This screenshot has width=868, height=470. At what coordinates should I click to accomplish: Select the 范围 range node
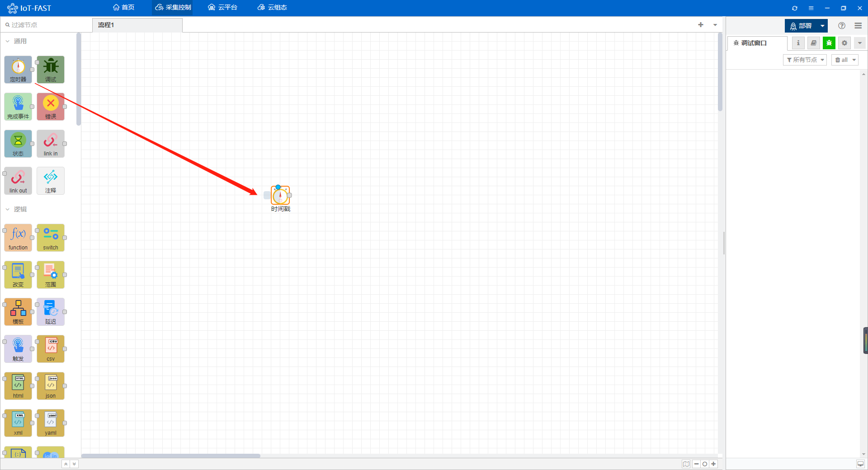(51, 275)
